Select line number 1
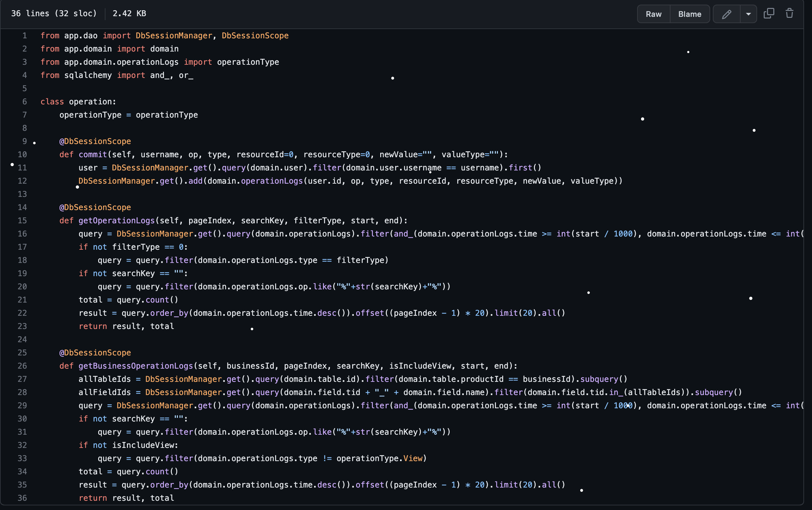This screenshot has height=510, width=812. (24, 36)
